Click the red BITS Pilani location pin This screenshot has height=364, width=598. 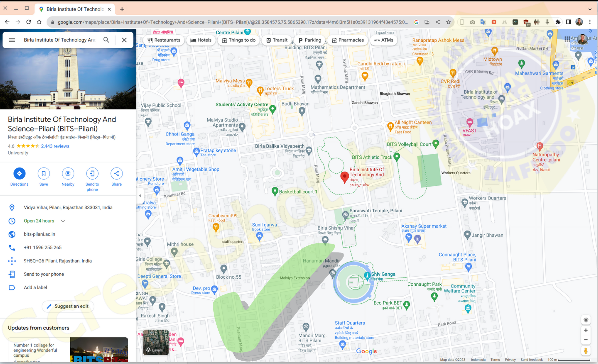click(344, 177)
